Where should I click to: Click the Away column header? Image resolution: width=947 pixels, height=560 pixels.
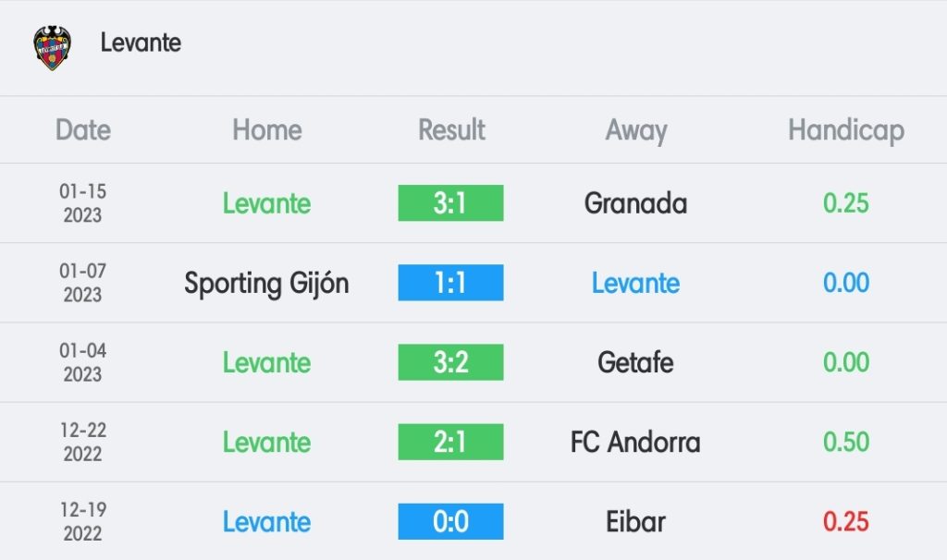tap(636, 131)
